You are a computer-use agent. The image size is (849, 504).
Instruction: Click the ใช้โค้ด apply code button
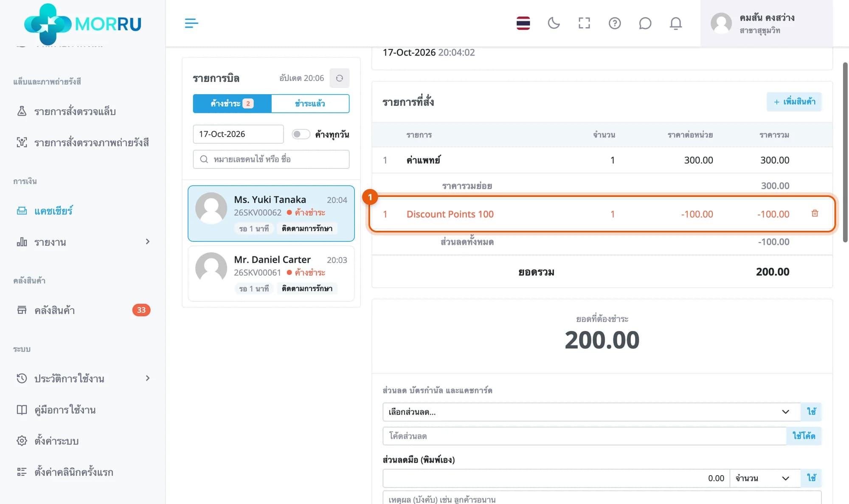pyautogui.click(x=804, y=436)
